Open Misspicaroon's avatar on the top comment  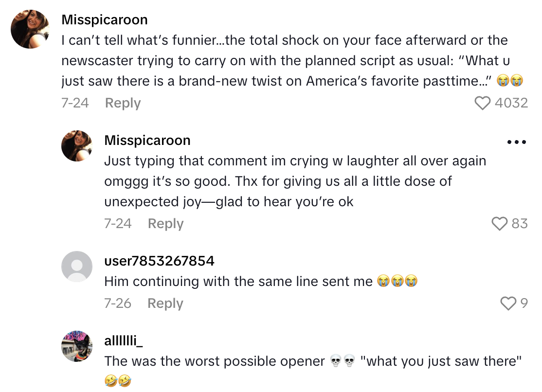[31, 29]
